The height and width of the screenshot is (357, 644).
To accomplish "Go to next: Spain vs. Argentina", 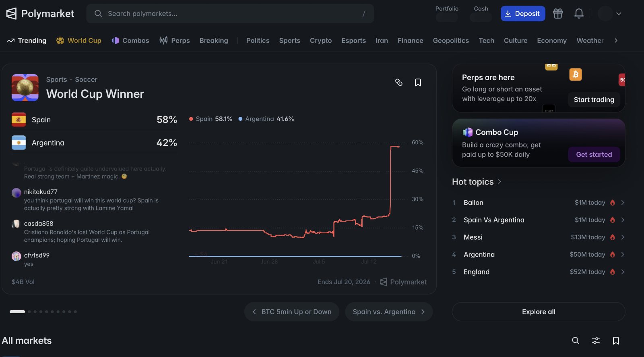I will 389,312.
